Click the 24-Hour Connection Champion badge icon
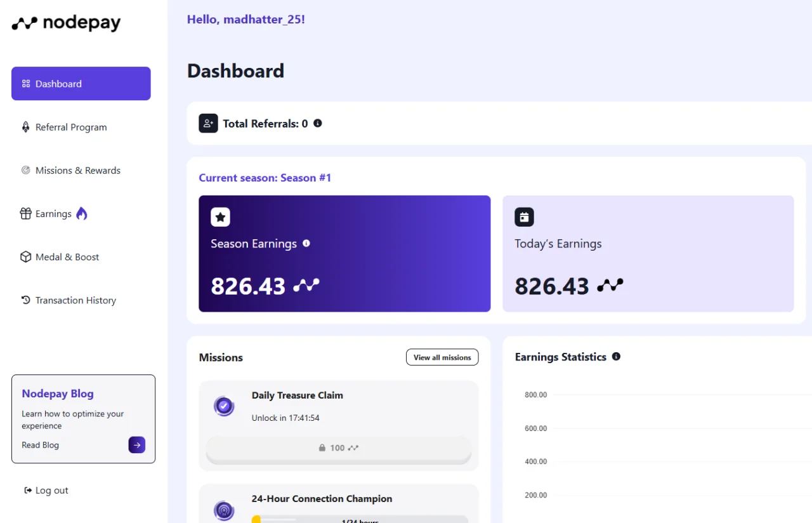This screenshot has height=523, width=812. (224, 510)
